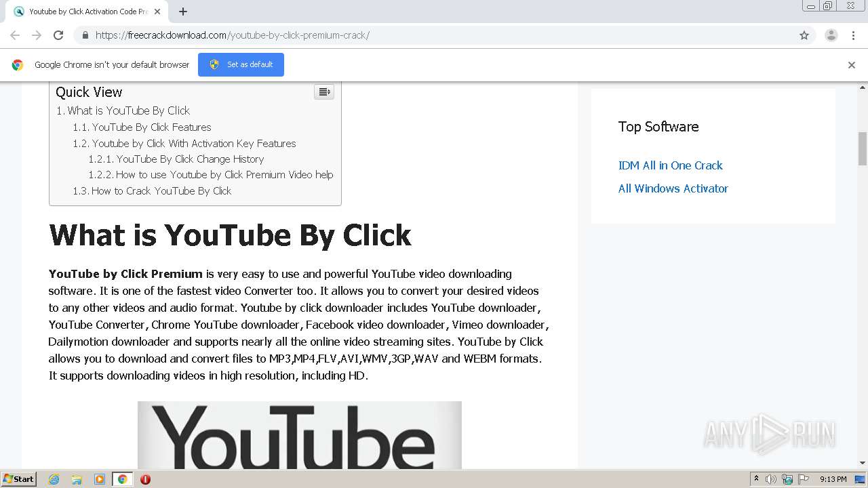Click the 'Top Software' sidebar heading
Screen dimensions: 868x488
pos(658,127)
